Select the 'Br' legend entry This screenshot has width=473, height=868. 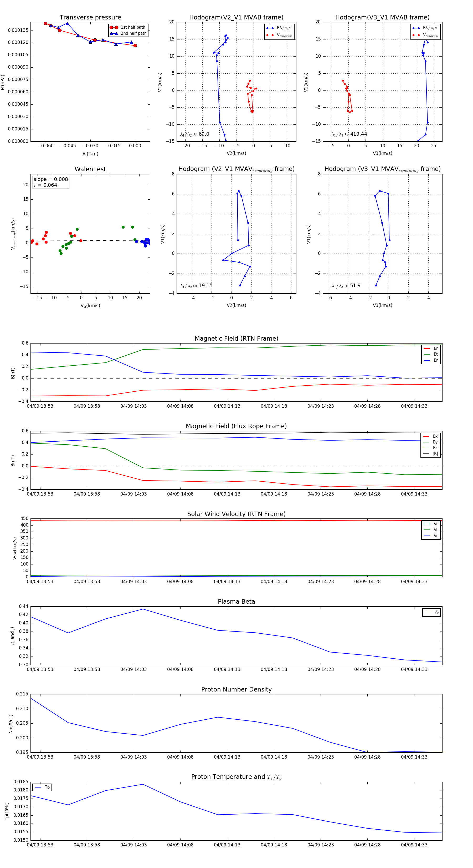tap(431, 349)
